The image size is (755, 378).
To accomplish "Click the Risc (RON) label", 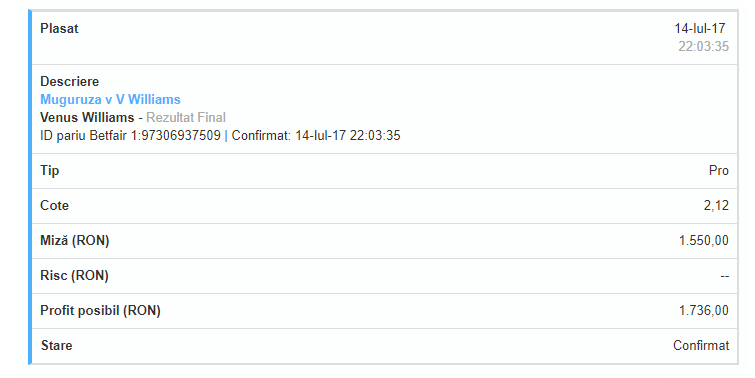I will click(x=74, y=275).
